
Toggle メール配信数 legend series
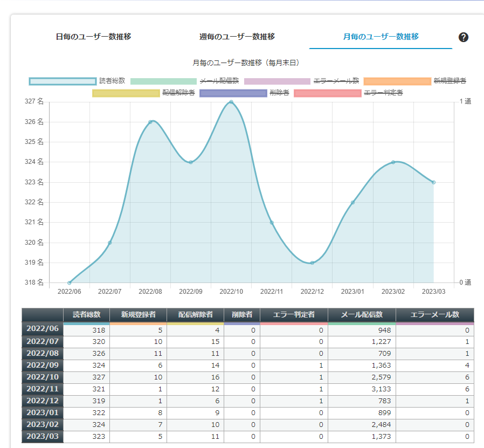(x=184, y=81)
